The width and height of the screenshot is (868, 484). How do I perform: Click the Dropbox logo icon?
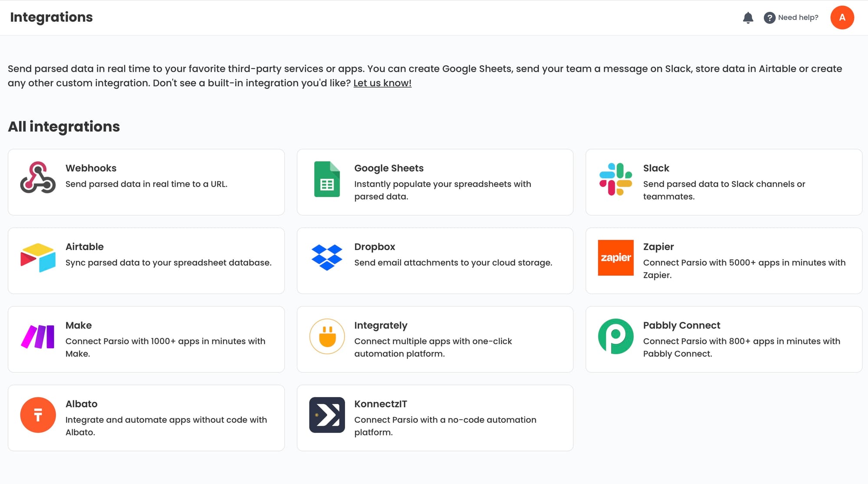[327, 257]
